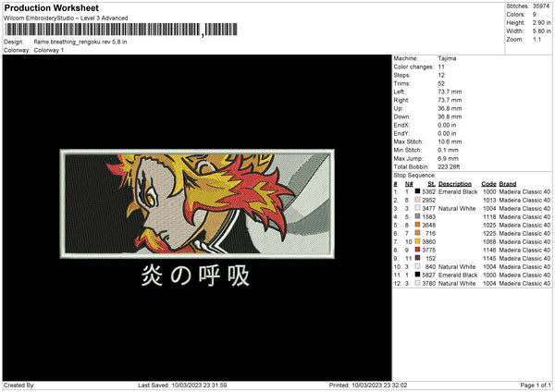This screenshot has width=555, height=392.
Task: Click the brown swatch in stop row 9
Action: click(x=418, y=258)
